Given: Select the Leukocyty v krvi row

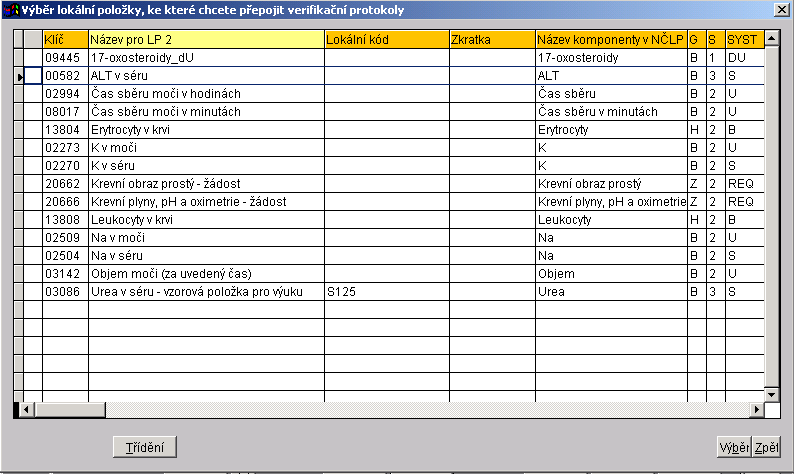Looking at the screenshot, I should [x=205, y=219].
